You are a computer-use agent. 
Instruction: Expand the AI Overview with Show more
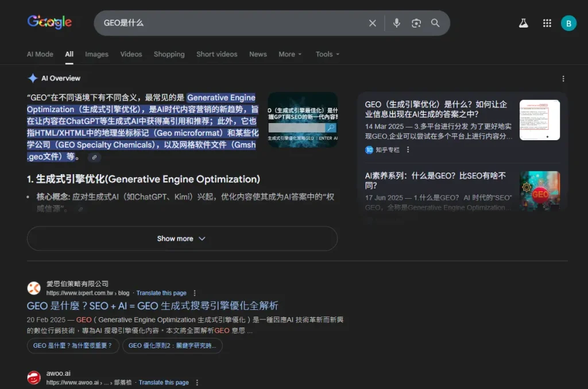click(181, 238)
